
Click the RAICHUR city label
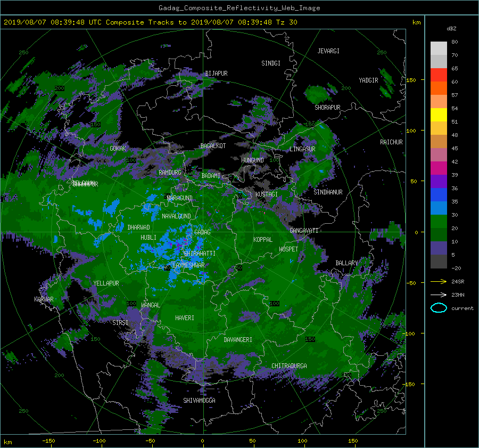391,142
